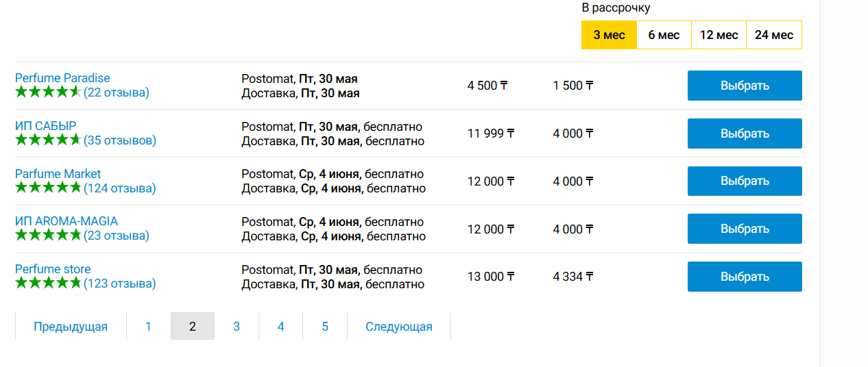Click Perfume Paradise star rating
This screenshot has width=868, height=367.
click(48, 92)
